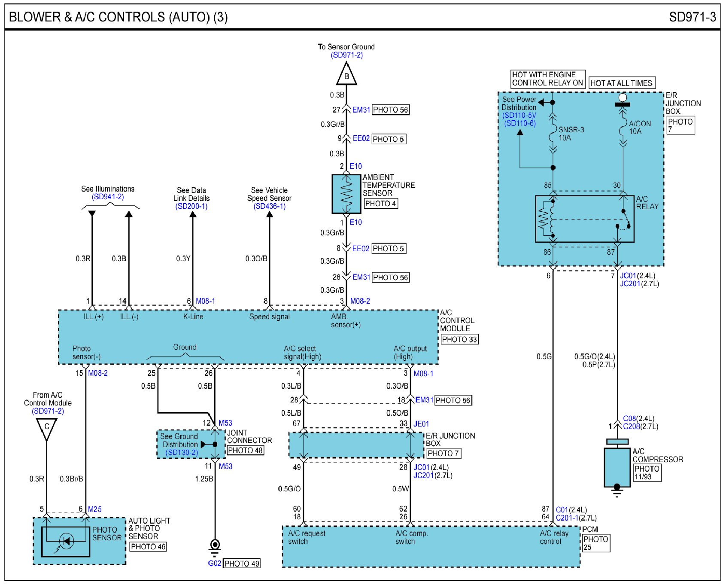726x588 pixels.
Task: Open SD971-2 link under To Sensor Ground
Action: tap(346, 55)
